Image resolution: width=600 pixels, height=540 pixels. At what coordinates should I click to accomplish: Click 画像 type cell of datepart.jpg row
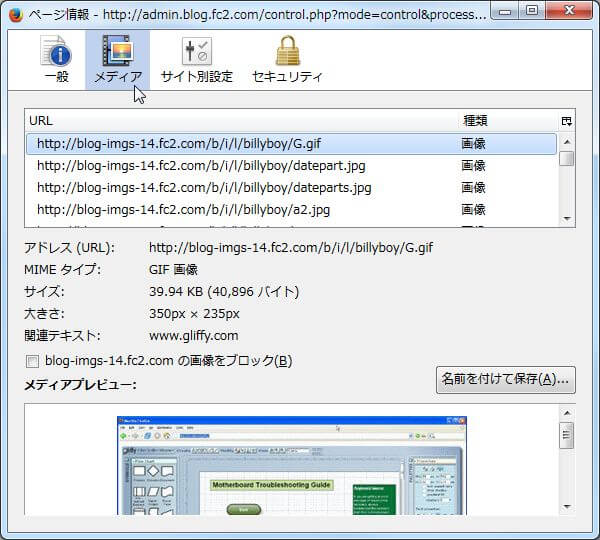coord(473,166)
